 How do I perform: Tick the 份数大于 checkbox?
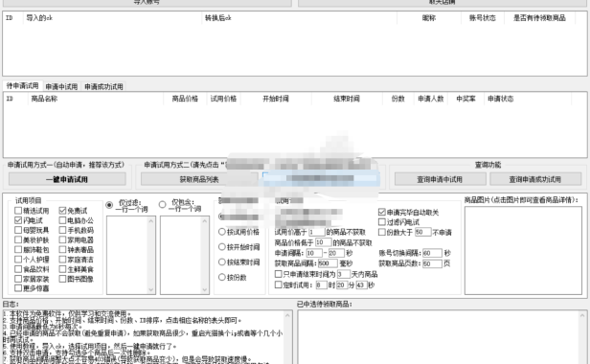click(x=382, y=232)
